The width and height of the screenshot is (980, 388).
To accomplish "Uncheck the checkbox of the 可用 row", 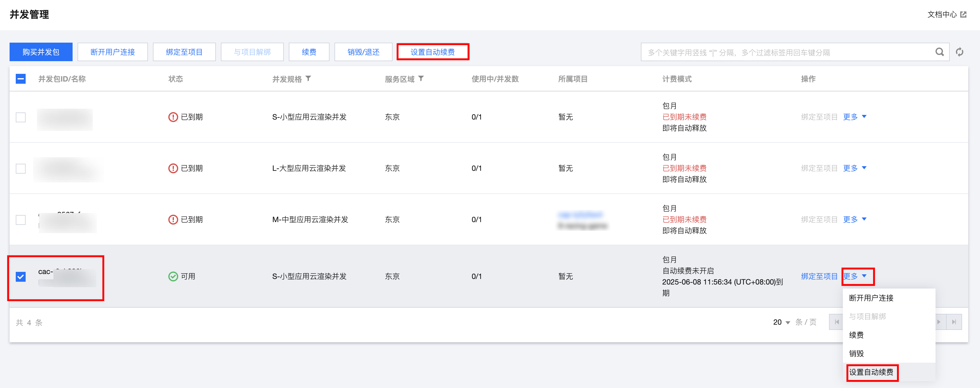I will click(21, 276).
